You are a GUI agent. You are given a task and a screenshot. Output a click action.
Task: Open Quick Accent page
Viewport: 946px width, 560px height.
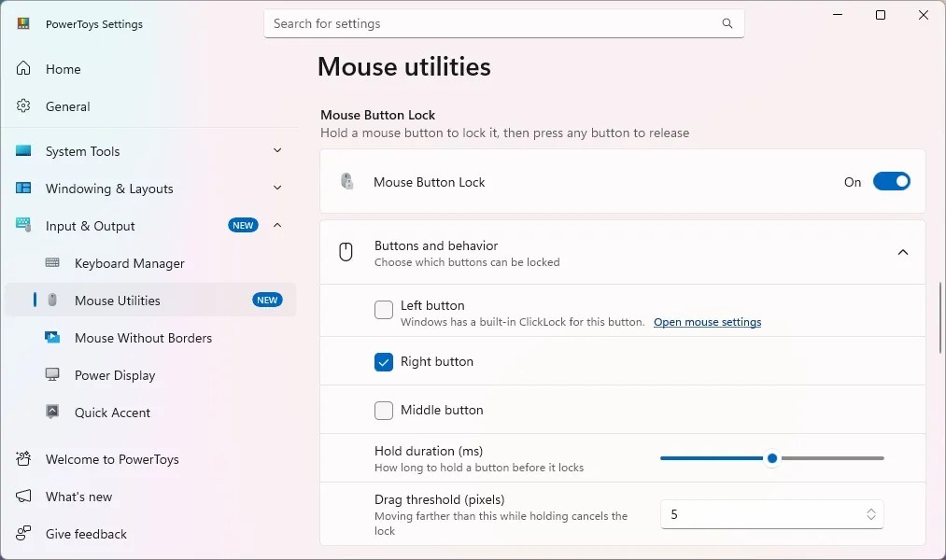coord(149,413)
